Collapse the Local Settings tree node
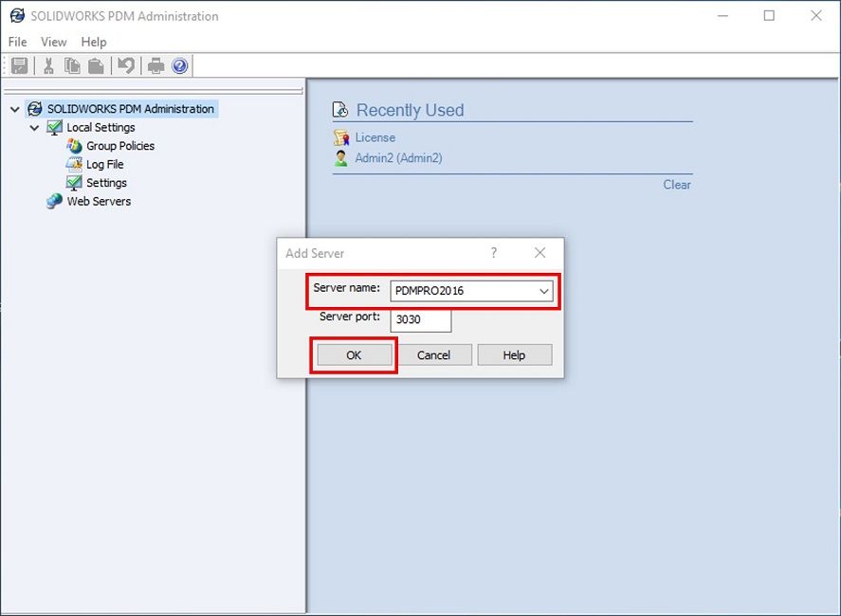This screenshot has width=841, height=616. pos(35,127)
